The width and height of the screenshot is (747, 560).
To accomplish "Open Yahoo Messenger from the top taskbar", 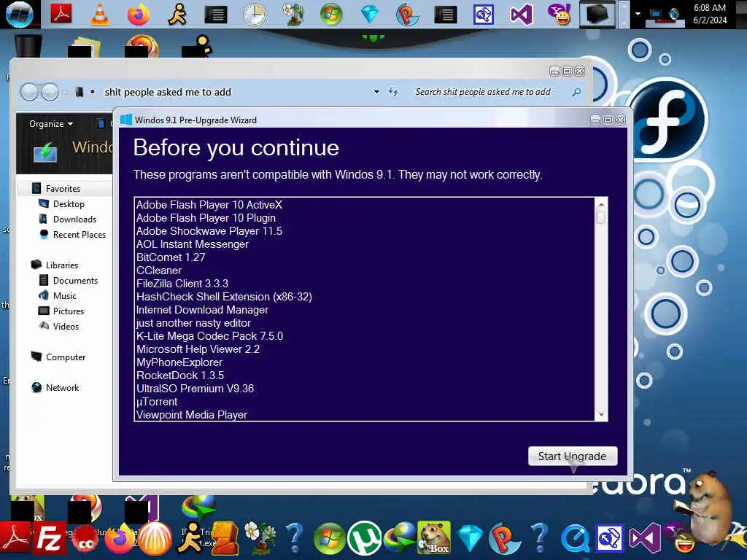I will pos(560,15).
